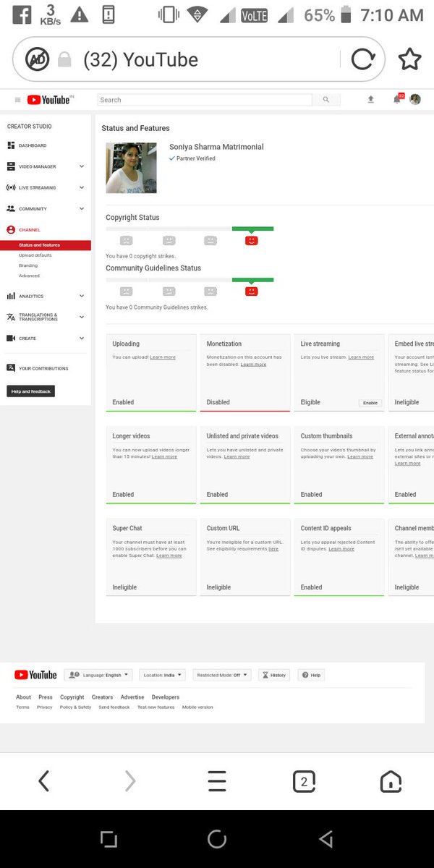Expand the Live Streaming chevron
The height and width of the screenshot is (868, 434).
point(82,187)
